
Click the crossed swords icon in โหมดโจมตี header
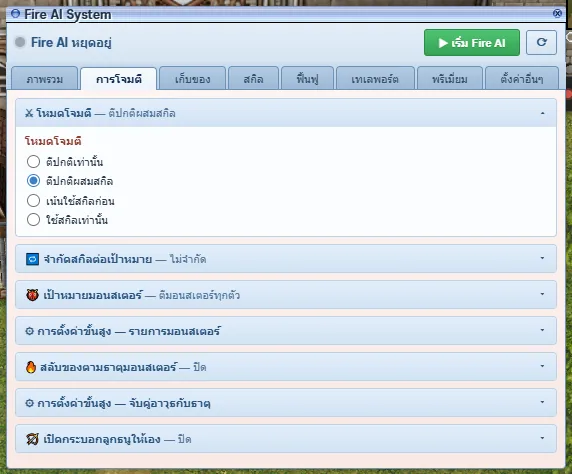click(x=29, y=113)
